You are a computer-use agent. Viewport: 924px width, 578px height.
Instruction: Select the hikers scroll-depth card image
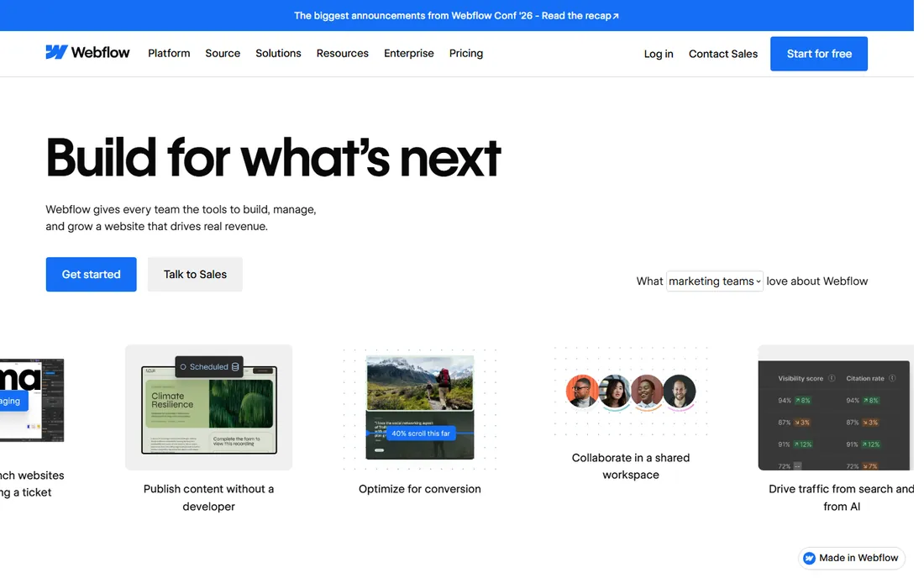click(x=419, y=407)
